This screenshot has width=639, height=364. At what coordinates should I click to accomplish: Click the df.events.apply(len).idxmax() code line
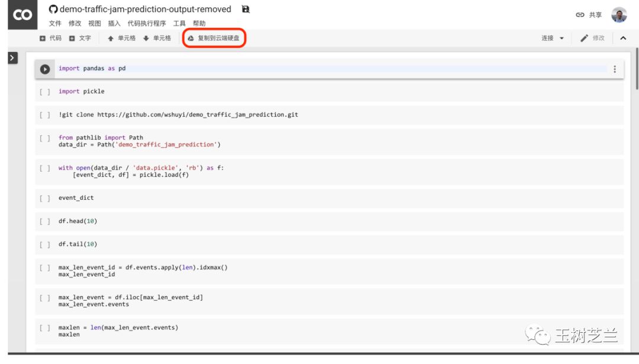[x=143, y=268]
